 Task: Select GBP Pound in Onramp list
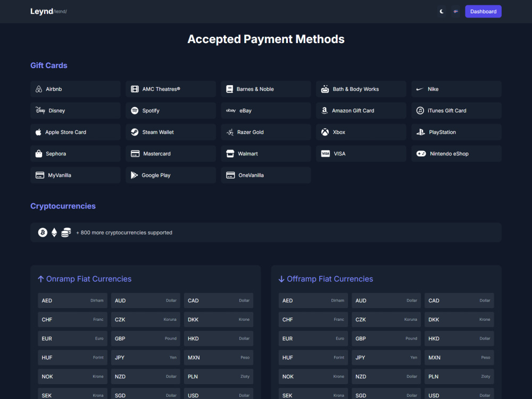click(x=146, y=338)
